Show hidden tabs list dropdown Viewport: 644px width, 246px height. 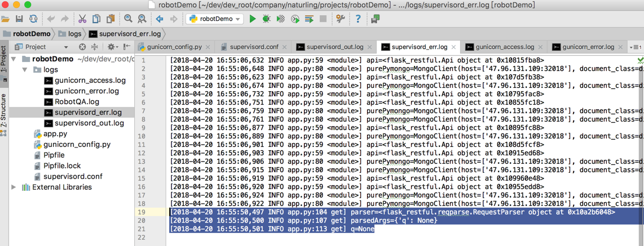[x=635, y=47]
